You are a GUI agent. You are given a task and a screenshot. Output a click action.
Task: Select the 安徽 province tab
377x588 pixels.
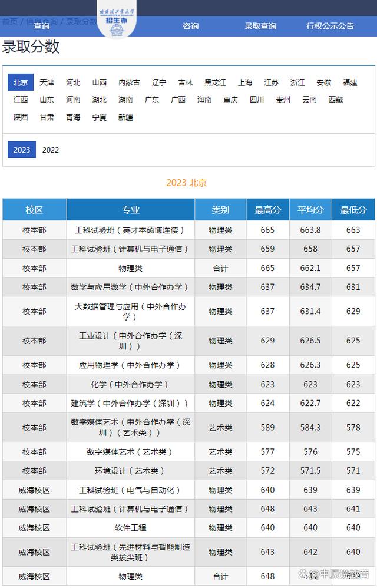pyautogui.click(x=324, y=82)
